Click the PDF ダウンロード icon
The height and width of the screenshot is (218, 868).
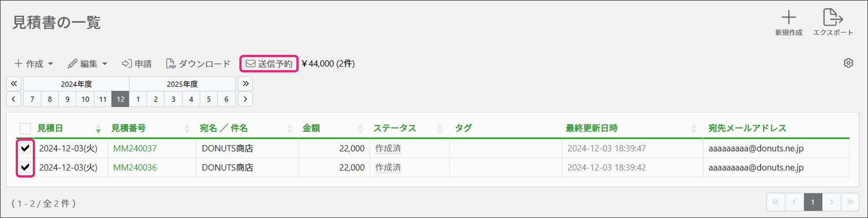point(171,64)
